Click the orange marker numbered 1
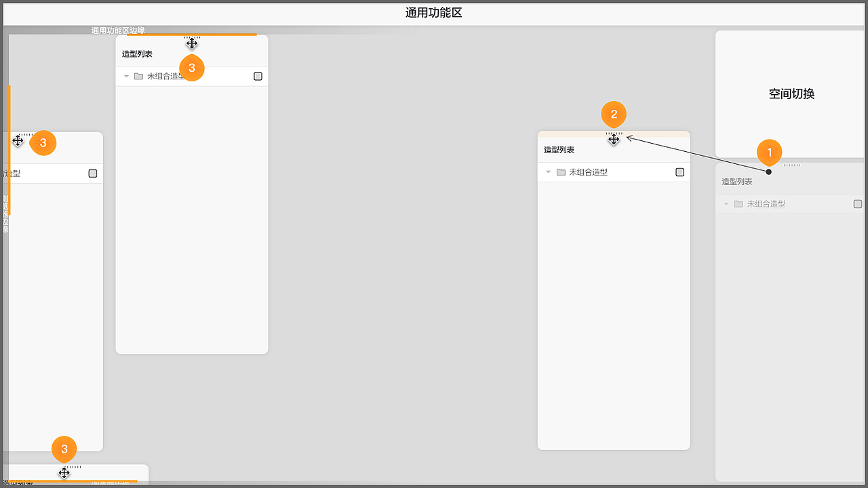This screenshot has width=868, height=488. tap(769, 152)
